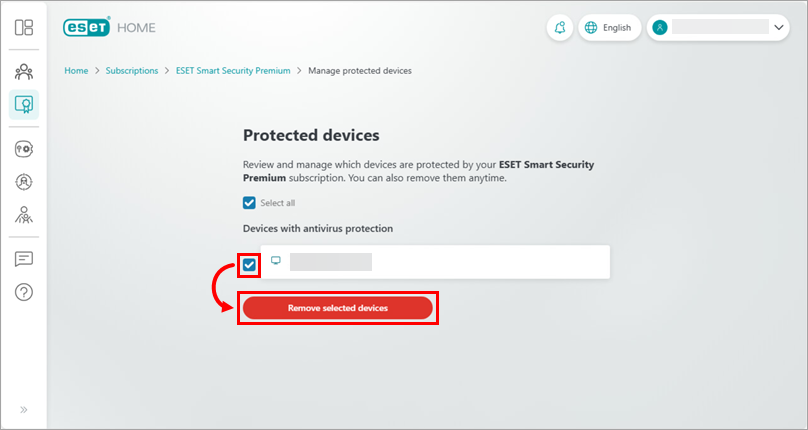This screenshot has width=808, height=430.
Task: Open the people/family sidebar icon
Action: point(24,72)
